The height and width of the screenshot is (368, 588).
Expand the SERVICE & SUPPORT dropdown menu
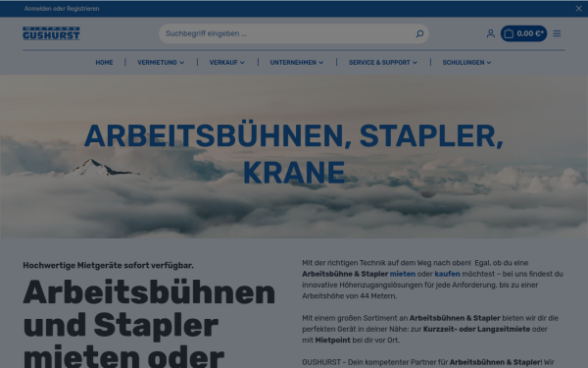pos(383,63)
